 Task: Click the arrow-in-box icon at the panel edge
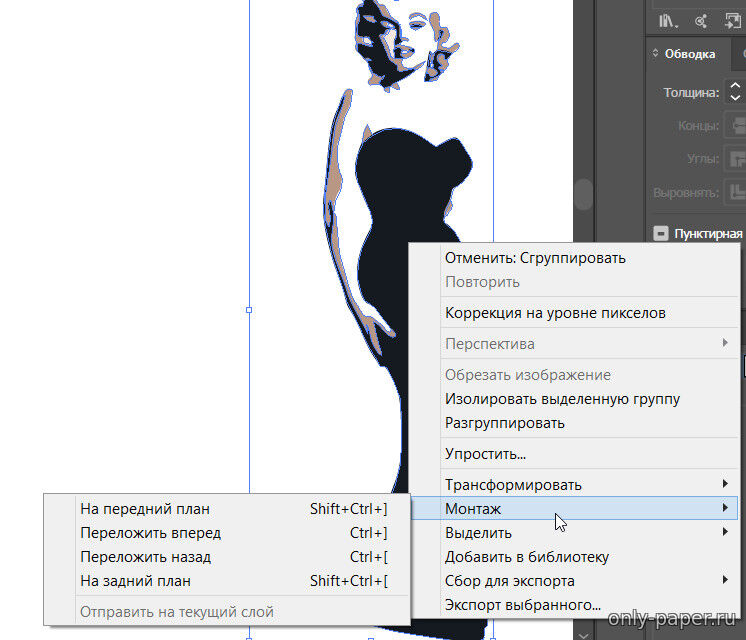click(733, 20)
